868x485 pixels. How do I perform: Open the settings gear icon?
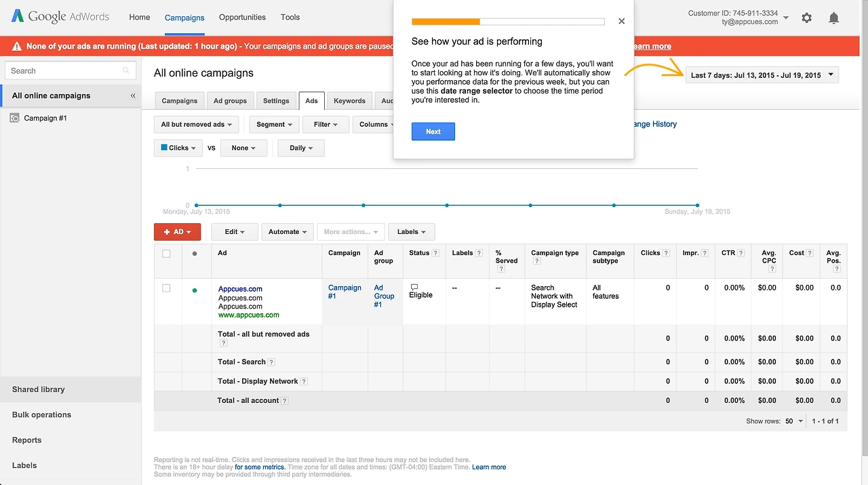coord(806,18)
